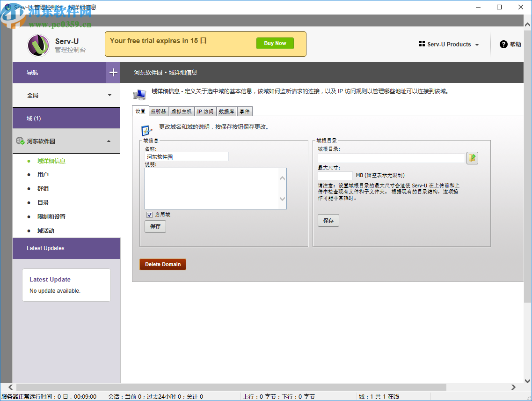Click 保存 under 域根目录
Viewport: 532px width, 401px height.
pyautogui.click(x=328, y=221)
